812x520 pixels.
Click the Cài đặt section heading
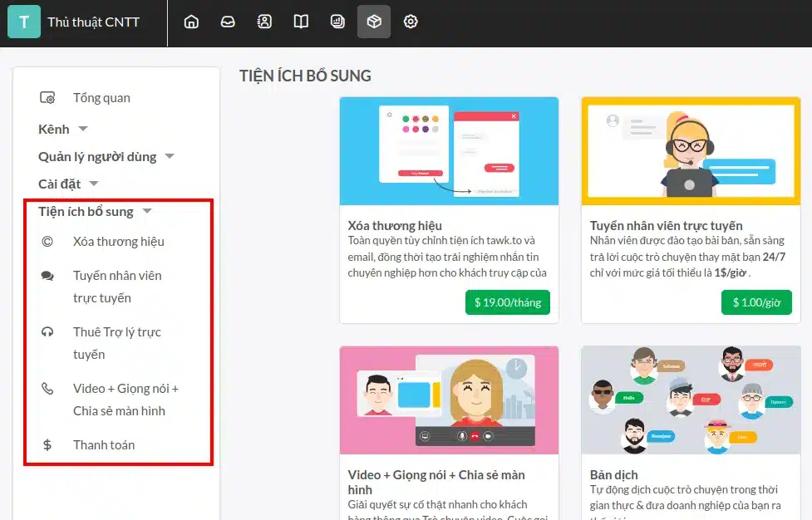[x=60, y=184]
